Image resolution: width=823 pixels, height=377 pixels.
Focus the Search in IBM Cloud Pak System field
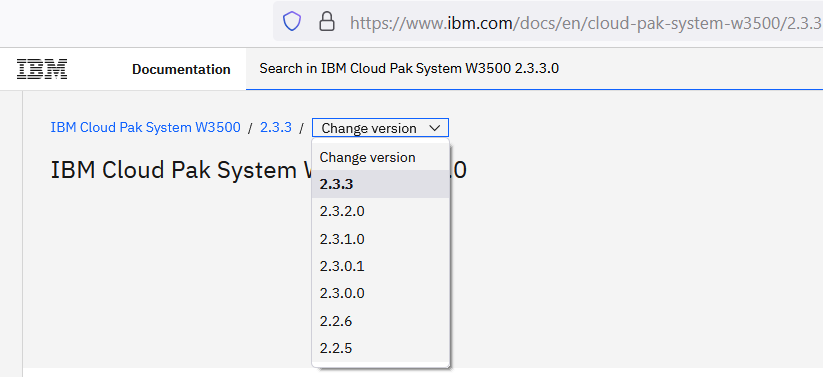click(534, 69)
